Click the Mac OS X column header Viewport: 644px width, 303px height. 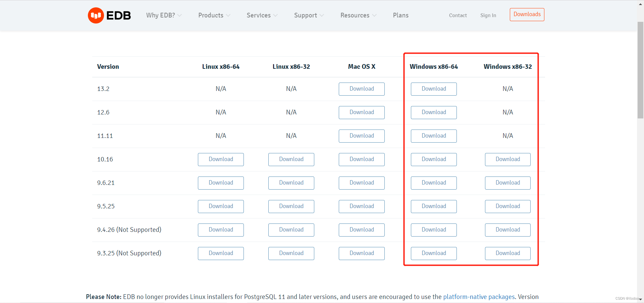(x=362, y=67)
